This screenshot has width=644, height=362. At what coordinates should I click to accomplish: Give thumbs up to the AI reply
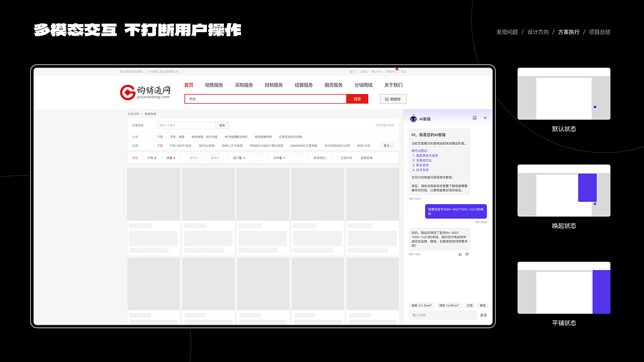tap(460, 254)
